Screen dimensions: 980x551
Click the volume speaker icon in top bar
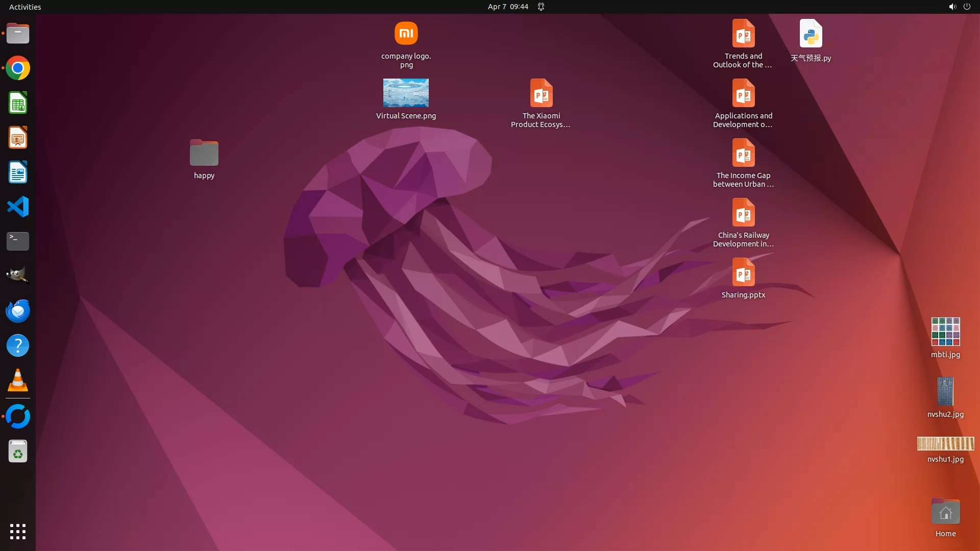[x=952, y=7]
